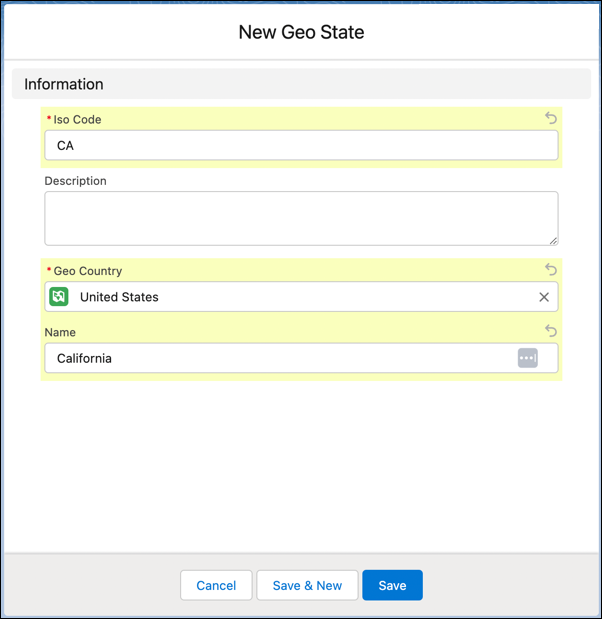Click the autofill icon in the Name field

[x=527, y=358]
